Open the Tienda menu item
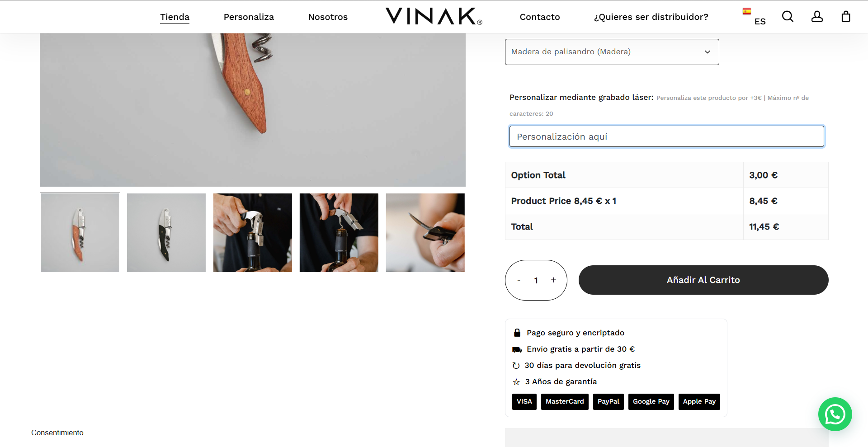This screenshot has height=447, width=868. pos(175,17)
